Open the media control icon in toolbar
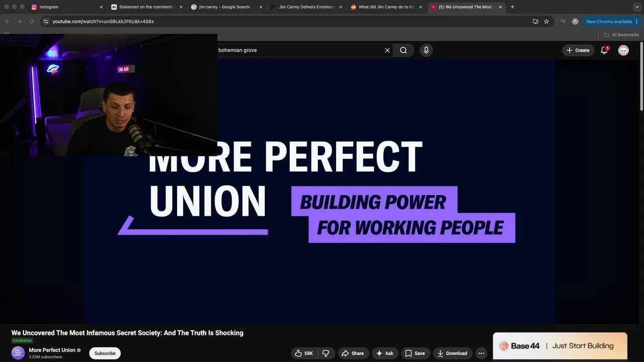644x362 pixels. (x=563, y=22)
